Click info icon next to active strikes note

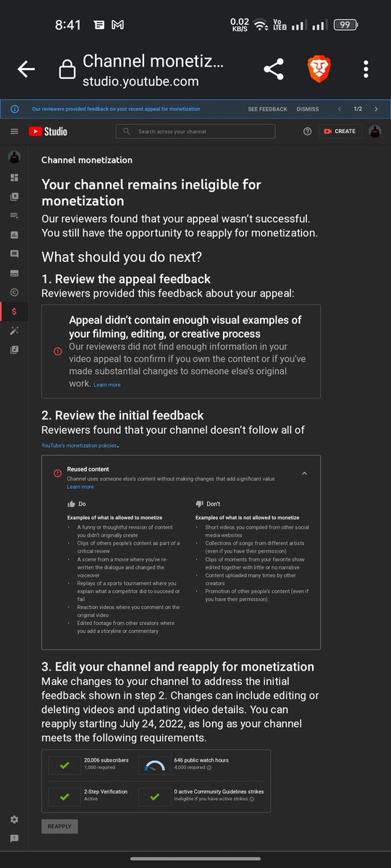tap(252, 799)
